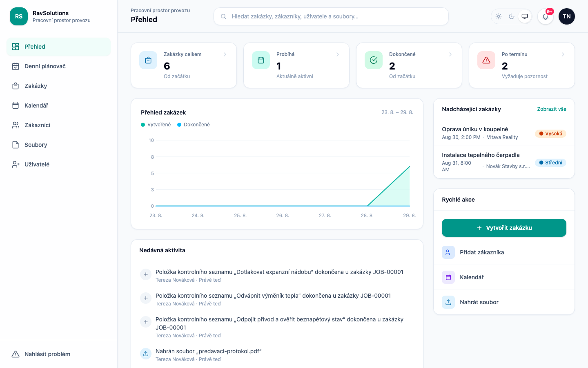Viewport: 588px width, 368px height.
Task: Click plus icon beside Dotlakovat expanzní nádobu
Action: coord(146,274)
